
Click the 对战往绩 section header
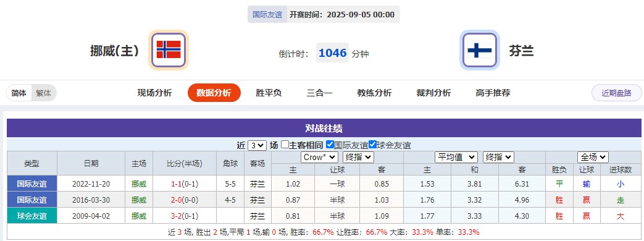coord(324,128)
